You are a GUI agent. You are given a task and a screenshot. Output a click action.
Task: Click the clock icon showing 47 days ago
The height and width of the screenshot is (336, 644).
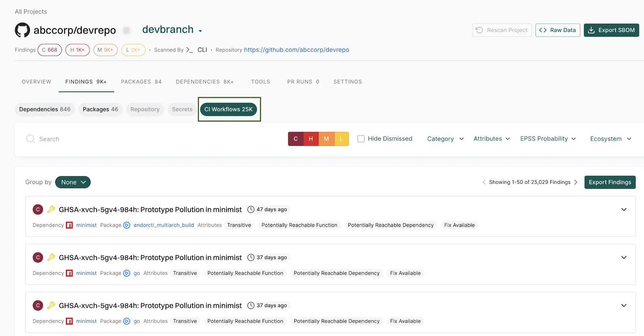251,209
